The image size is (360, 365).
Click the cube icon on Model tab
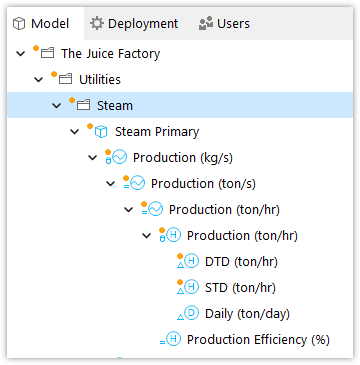19,24
